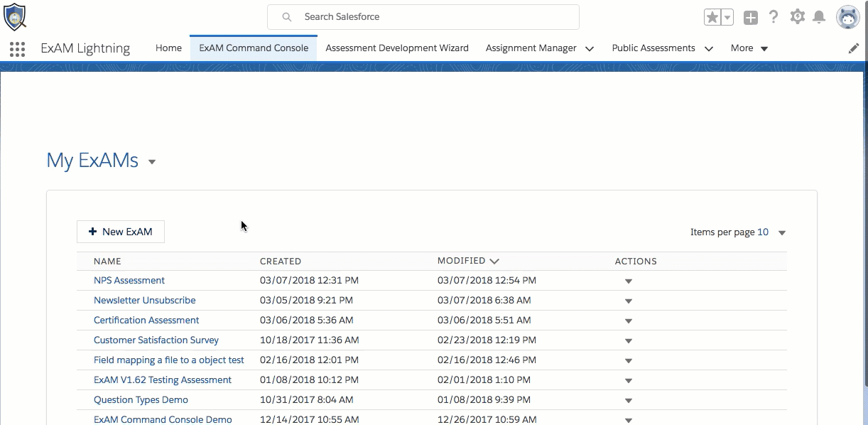The width and height of the screenshot is (868, 425).
Task: Switch to the Assessment Development Wizard tab
Action: click(397, 48)
